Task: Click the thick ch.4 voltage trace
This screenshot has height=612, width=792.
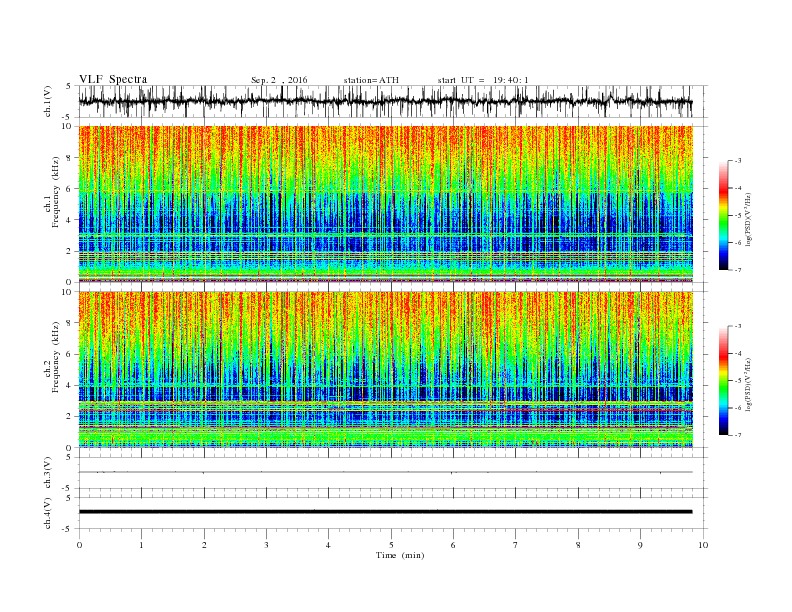Action: [x=386, y=512]
